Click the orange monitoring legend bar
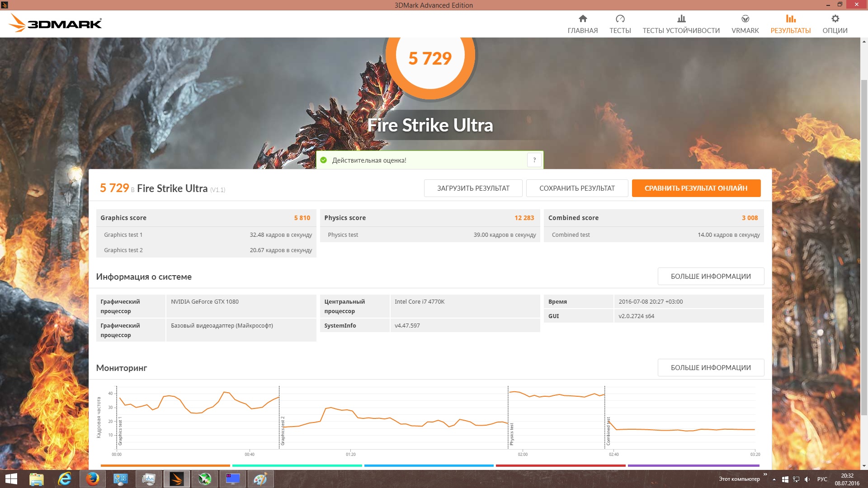 (x=165, y=465)
